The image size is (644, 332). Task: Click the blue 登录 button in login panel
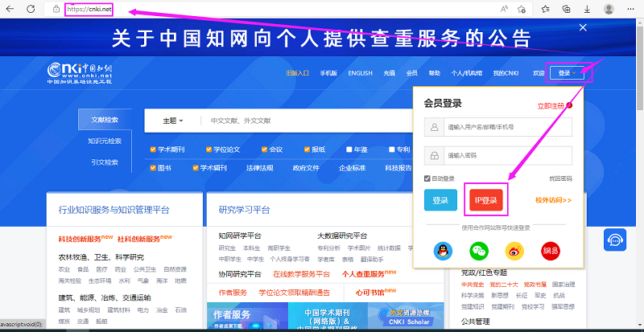coord(440,200)
